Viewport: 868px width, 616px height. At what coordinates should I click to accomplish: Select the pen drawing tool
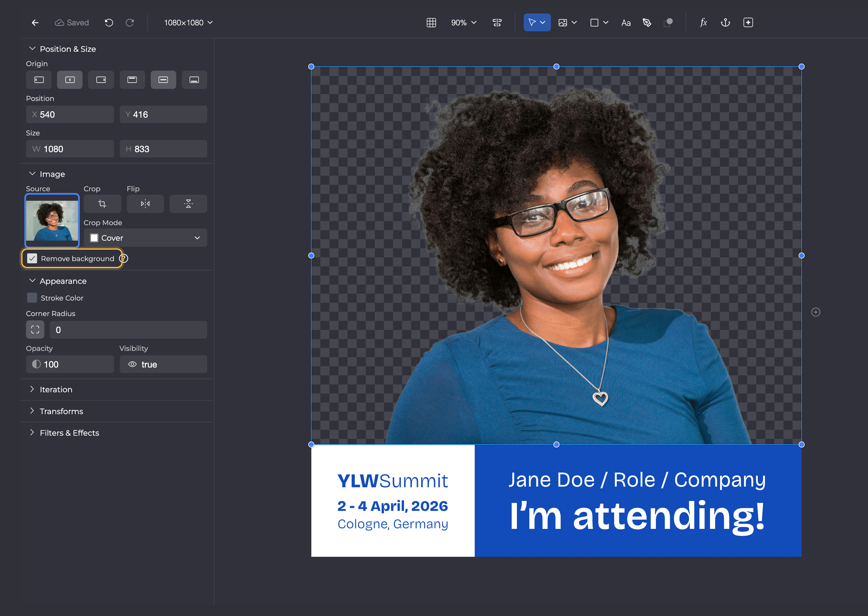pos(647,23)
